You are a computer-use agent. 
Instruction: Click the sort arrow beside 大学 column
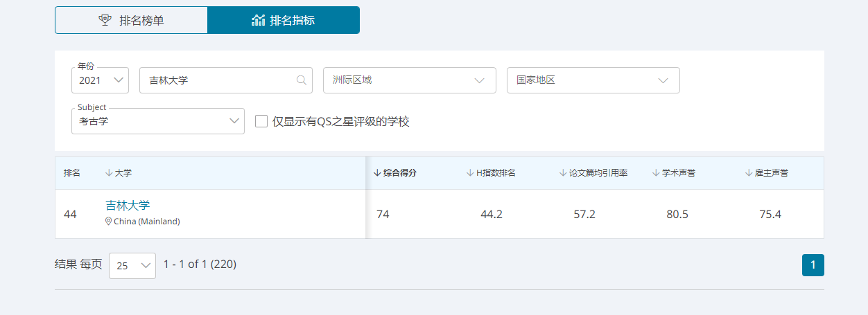tap(109, 173)
